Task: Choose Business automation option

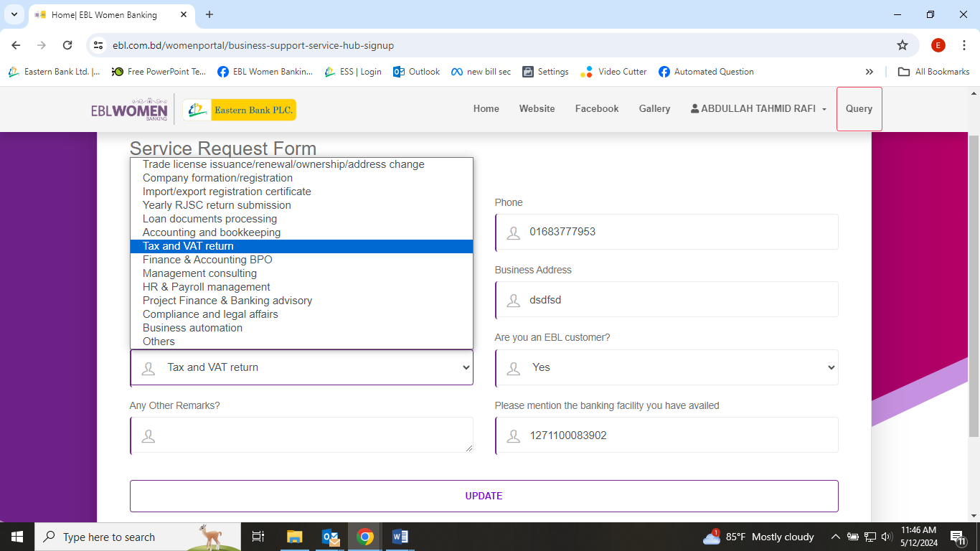Action: pos(301,328)
